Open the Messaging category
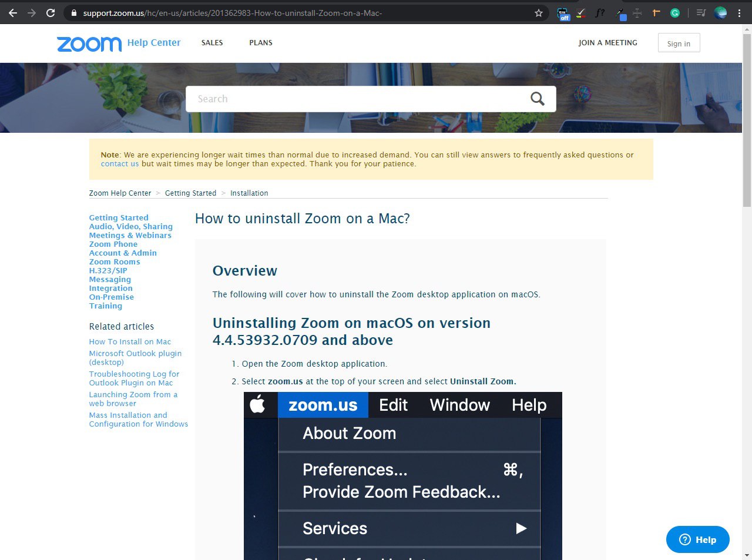 click(x=110, y=279)
